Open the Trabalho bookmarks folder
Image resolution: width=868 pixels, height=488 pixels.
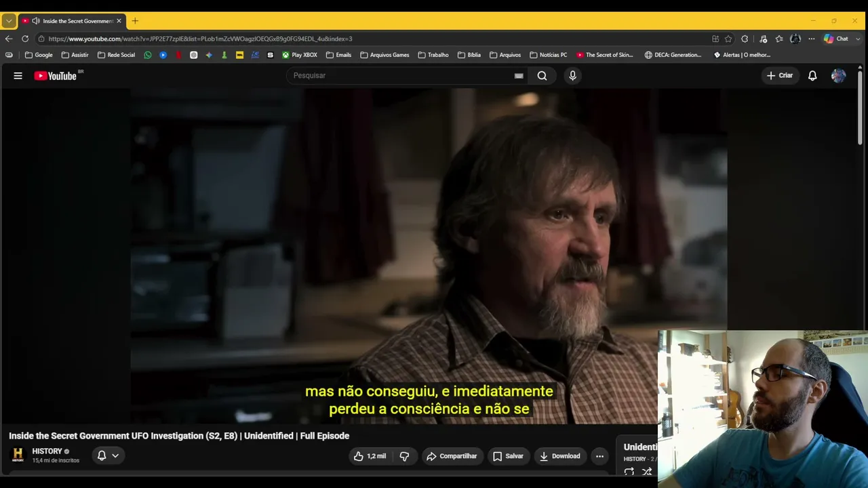click(x=433, y=55)
